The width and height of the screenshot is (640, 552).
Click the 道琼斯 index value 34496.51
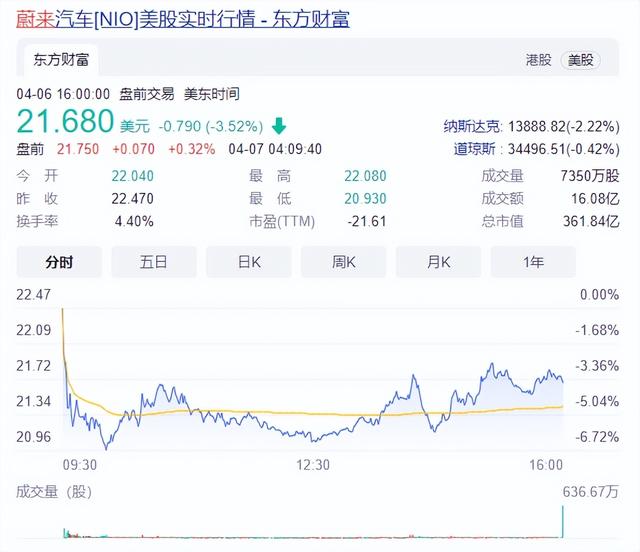coord(537,149)
